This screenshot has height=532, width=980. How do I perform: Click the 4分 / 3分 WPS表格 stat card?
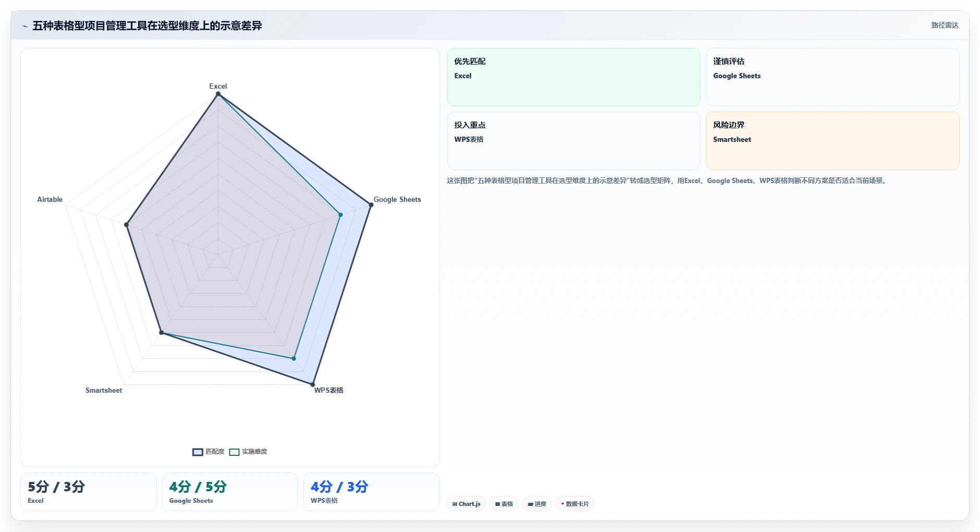pos(372,492)
